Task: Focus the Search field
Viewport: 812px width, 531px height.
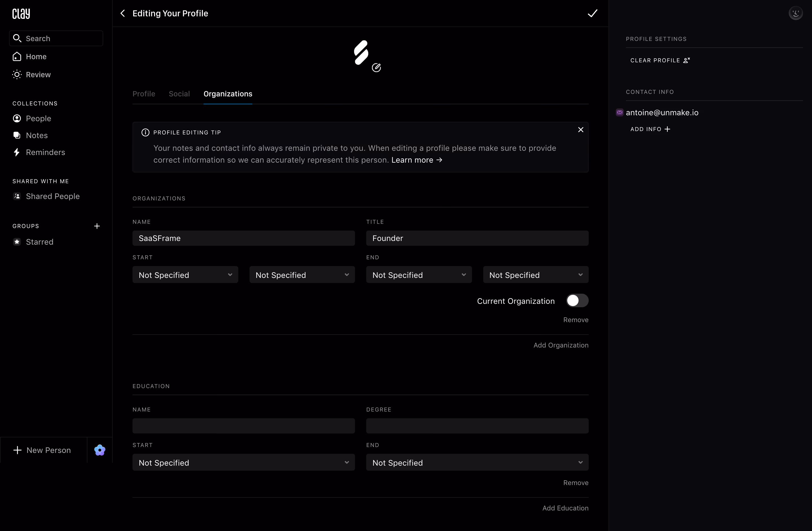Action: coord(56,39)
